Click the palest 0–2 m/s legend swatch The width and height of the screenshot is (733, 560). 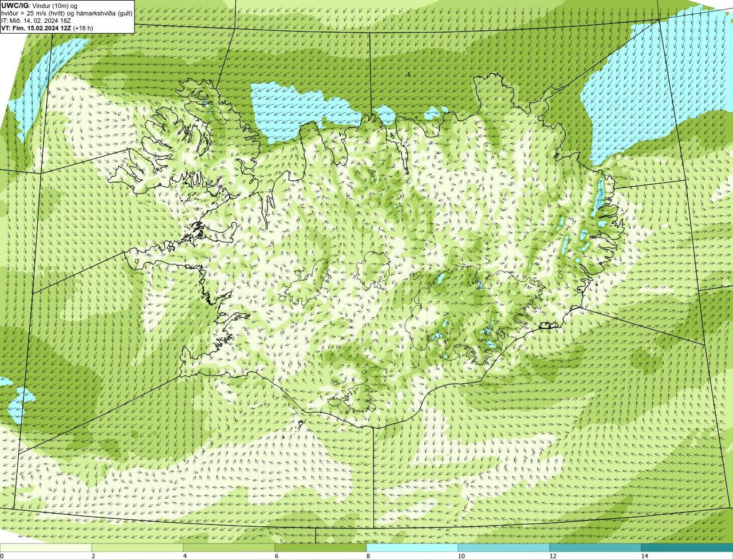(46, 547)
